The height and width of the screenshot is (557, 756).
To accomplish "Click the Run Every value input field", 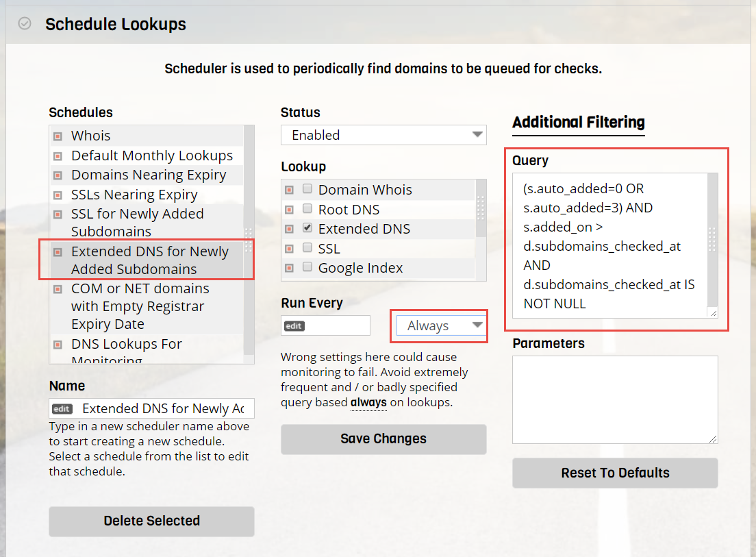I will pos(325,326).
